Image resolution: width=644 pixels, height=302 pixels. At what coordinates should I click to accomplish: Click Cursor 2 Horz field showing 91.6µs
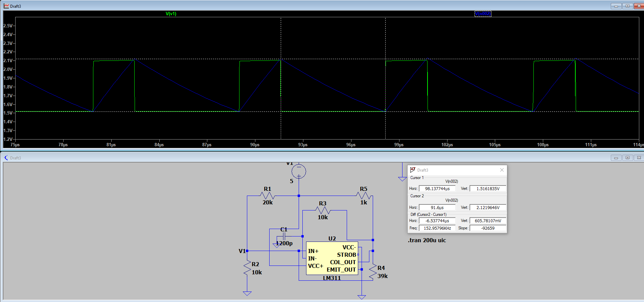coord(437,207)
